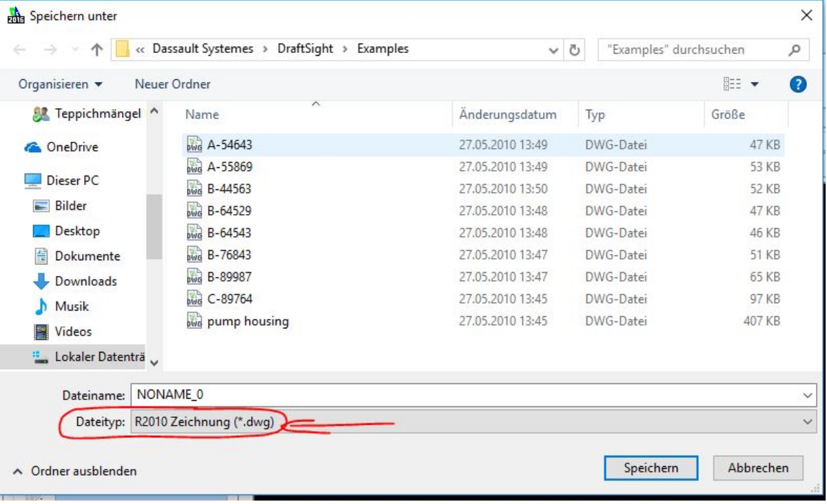Select Dokumente in the navigation pane
827x504 pixels.
[76, 256]
